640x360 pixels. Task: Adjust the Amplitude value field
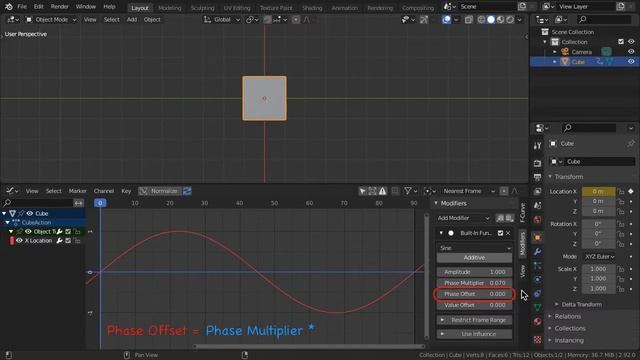[x=474, y=272]
